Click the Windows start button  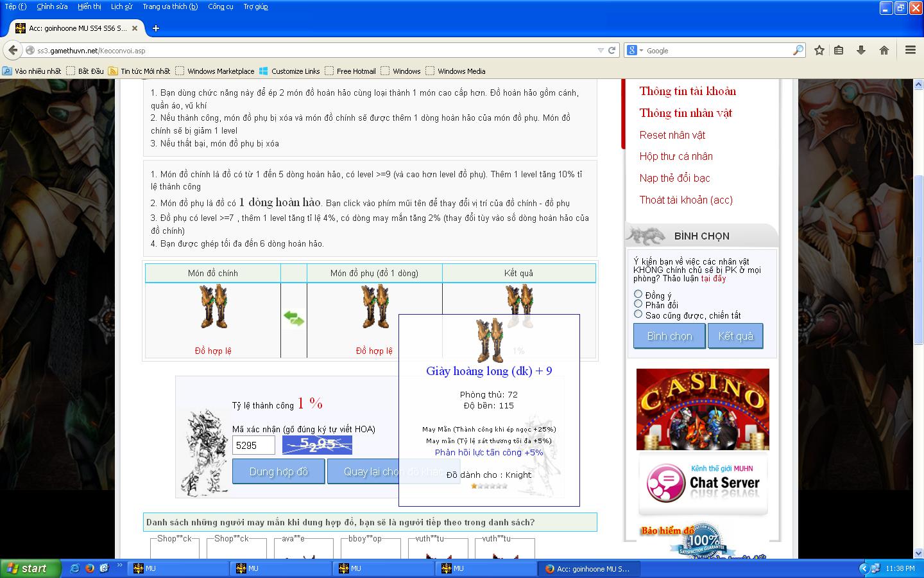[x=31, y=568]
